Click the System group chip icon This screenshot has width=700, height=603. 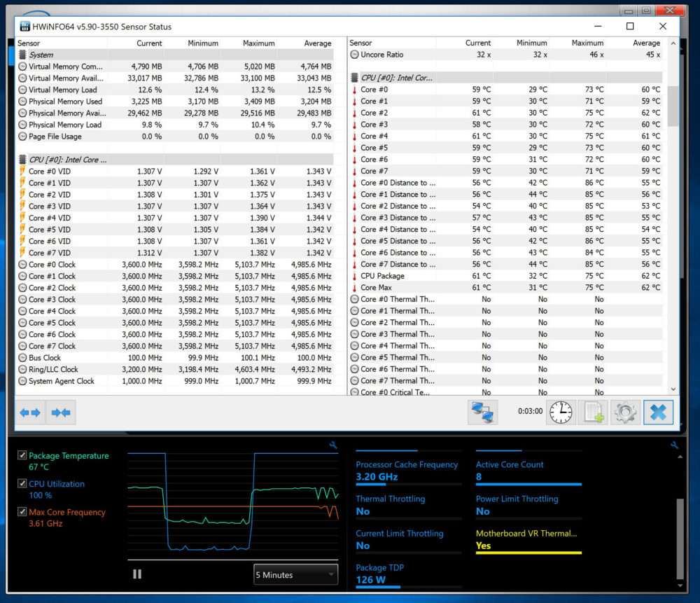pyautogui.click(x=22, y=55)
